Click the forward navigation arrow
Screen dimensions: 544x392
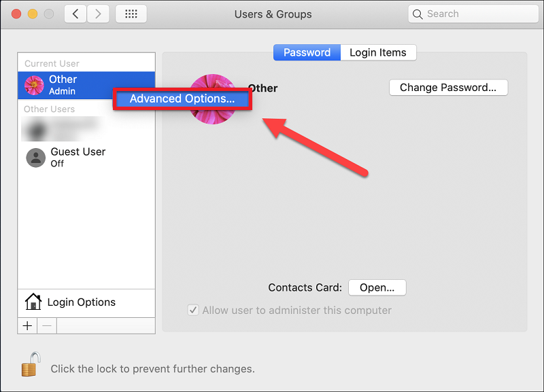click(x=99, y=14)
